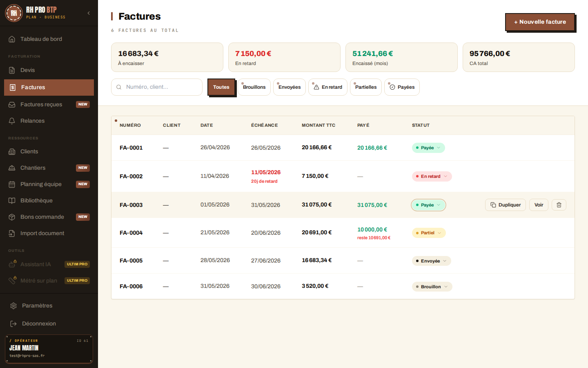Filter by Payées invoices
Viewport: 588px width, 368px height.
coord(402,87)
